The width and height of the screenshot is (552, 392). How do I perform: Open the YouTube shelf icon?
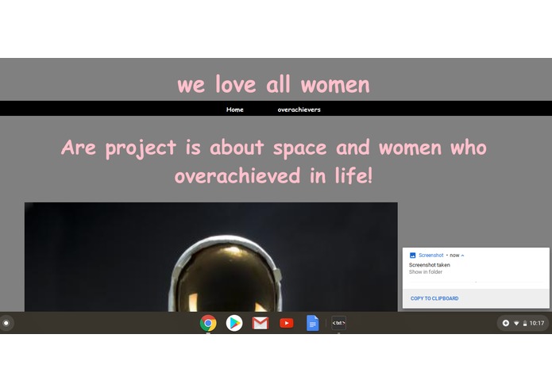[286, 323]
